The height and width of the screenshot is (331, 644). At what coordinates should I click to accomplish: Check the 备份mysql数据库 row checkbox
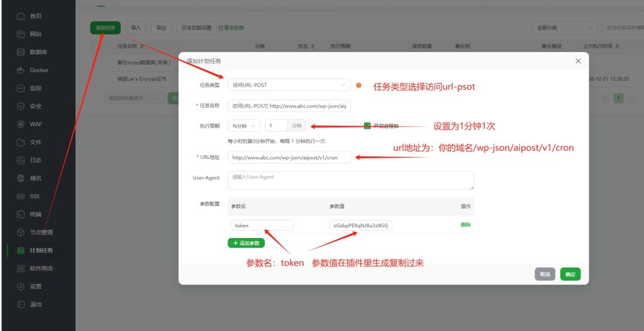pos(96,63)
